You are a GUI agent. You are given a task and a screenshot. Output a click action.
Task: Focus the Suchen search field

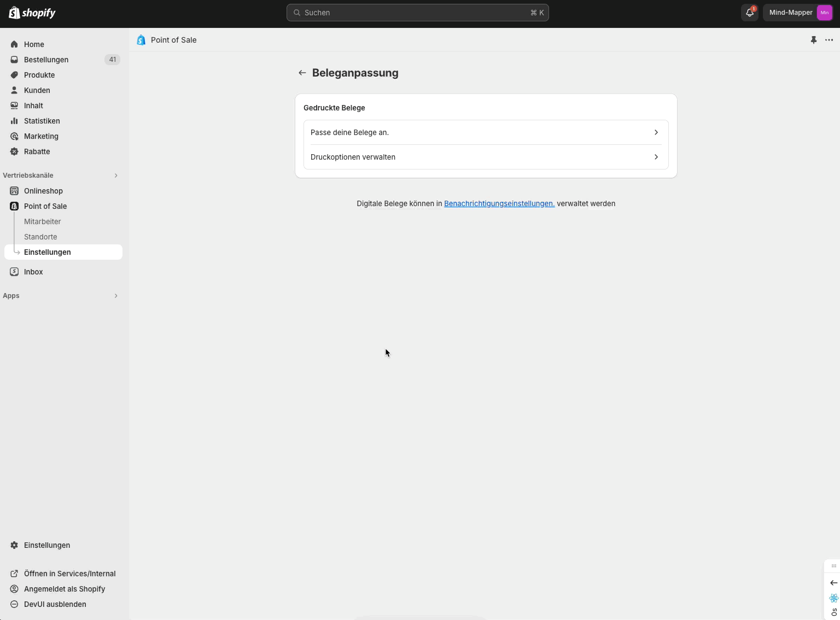418,13
